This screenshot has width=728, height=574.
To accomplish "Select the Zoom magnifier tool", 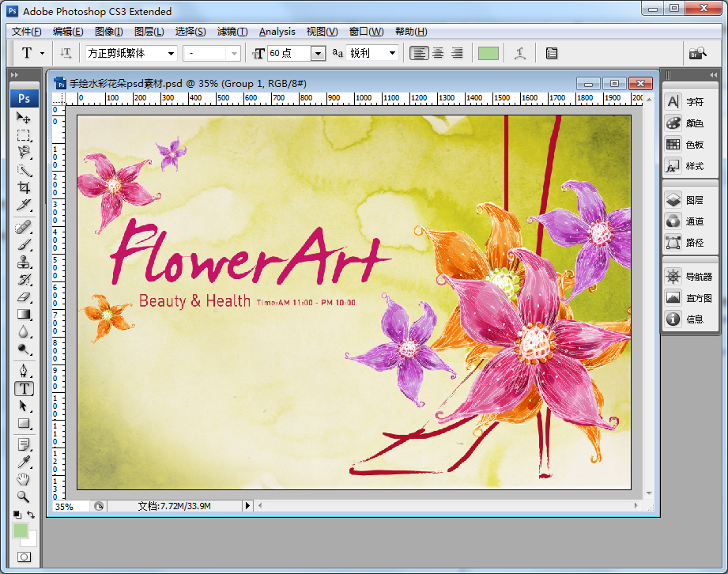I will pyautogui.click(x=24, y=497).
